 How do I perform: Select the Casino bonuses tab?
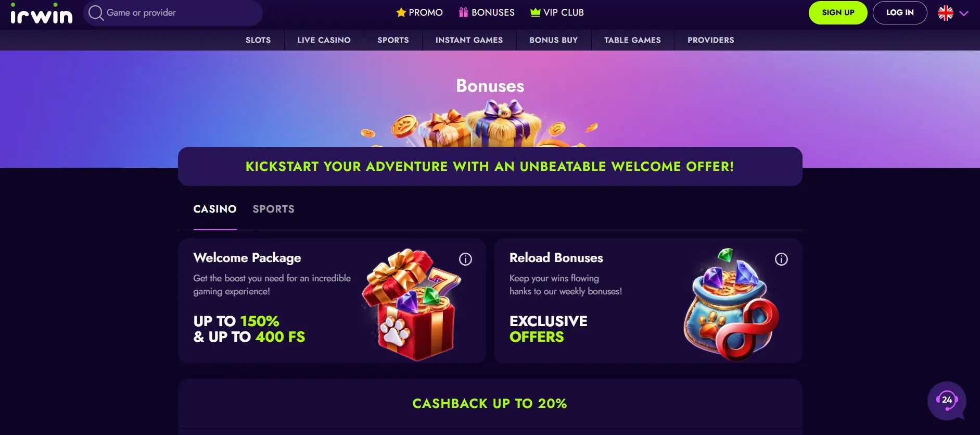[x=215, y=209]
